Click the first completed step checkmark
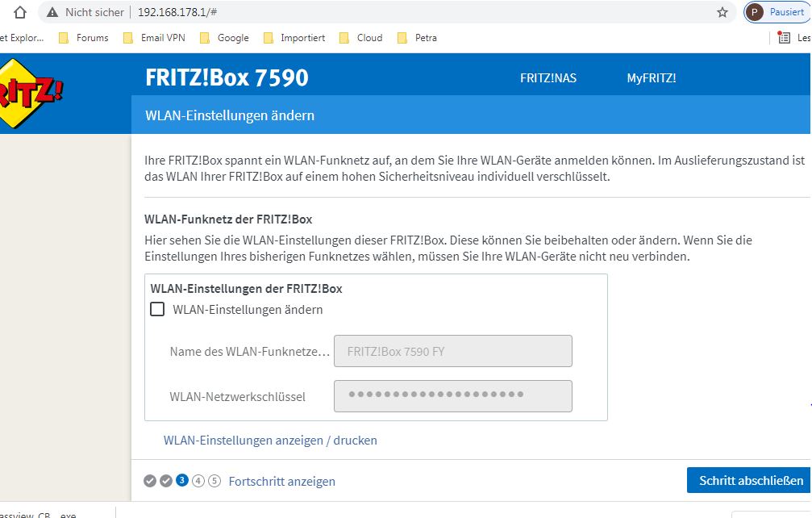 click(150, 481)
